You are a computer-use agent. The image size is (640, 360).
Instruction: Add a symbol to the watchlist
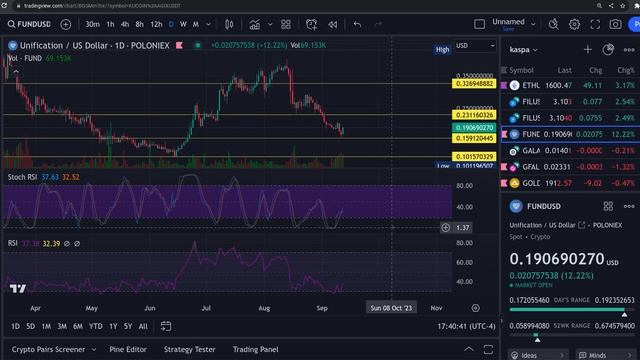pos(588,50)
